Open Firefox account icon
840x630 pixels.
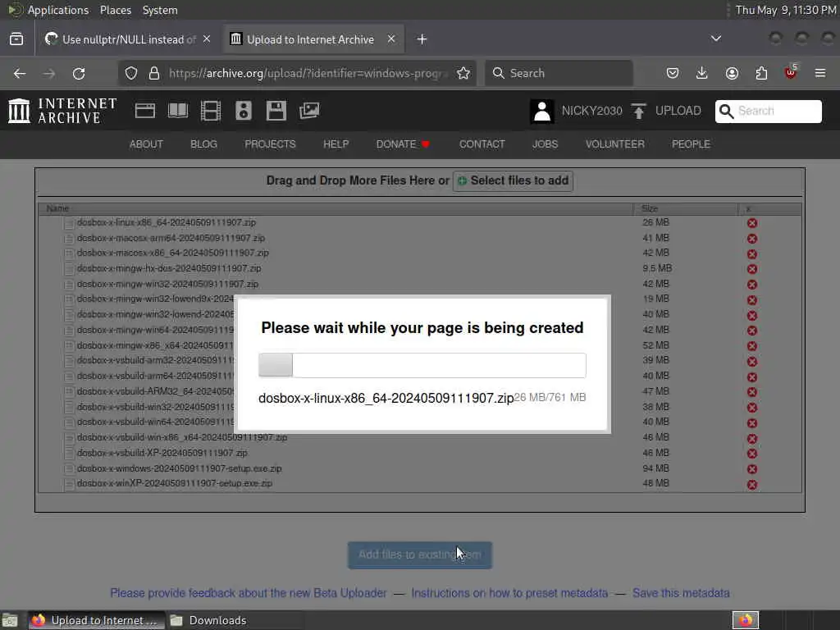[x=732, y=73]
